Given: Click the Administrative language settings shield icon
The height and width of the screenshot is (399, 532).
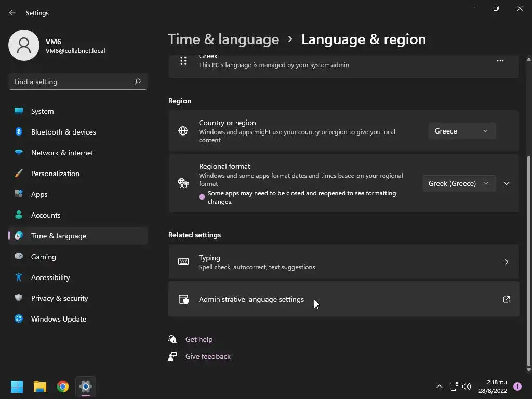Looking at the screenshot, I should [x=183, y=299].
